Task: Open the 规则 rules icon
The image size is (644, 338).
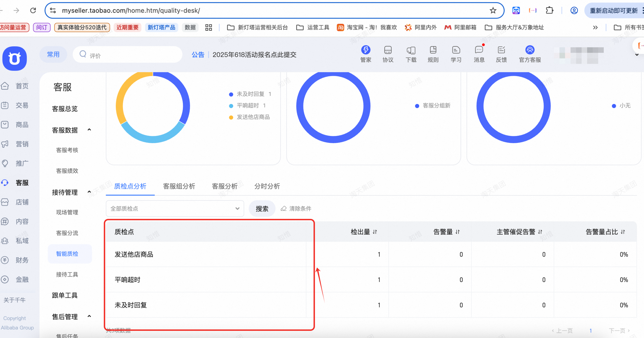Action: 433,50
